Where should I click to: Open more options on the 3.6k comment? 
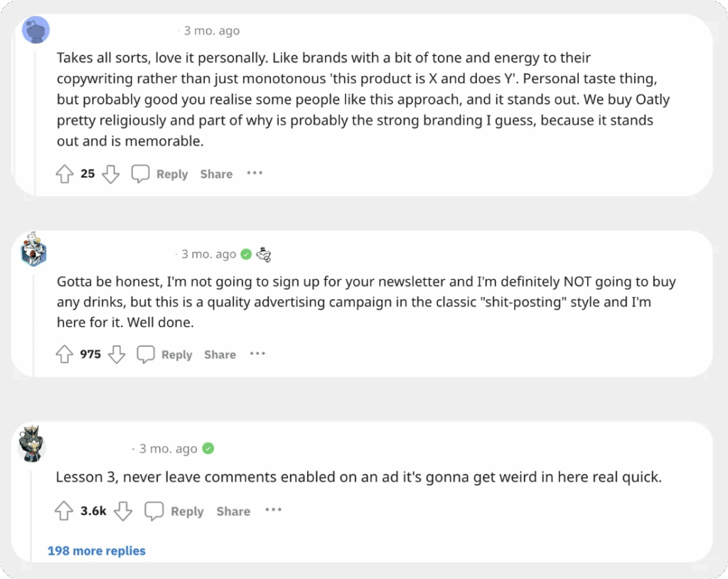[x=273, y=510]
